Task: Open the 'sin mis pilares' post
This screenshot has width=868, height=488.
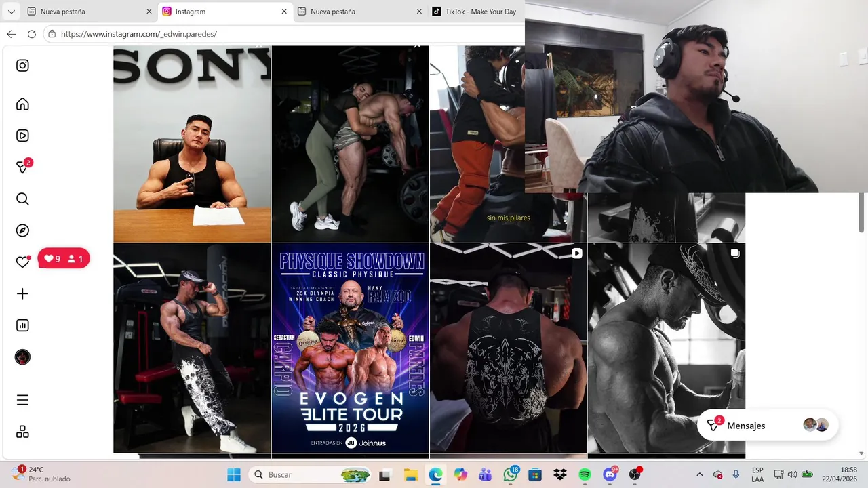Action: click(477, 144)
